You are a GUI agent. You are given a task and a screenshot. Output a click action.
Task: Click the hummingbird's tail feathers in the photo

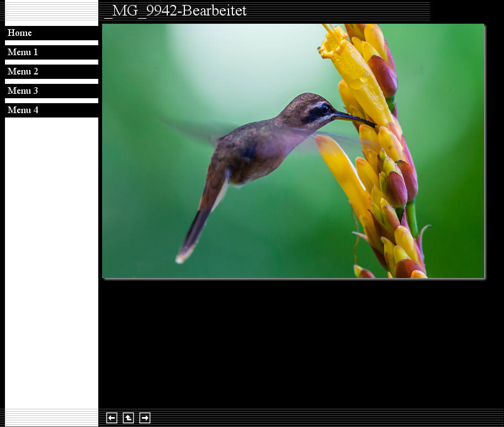point(193,232)
